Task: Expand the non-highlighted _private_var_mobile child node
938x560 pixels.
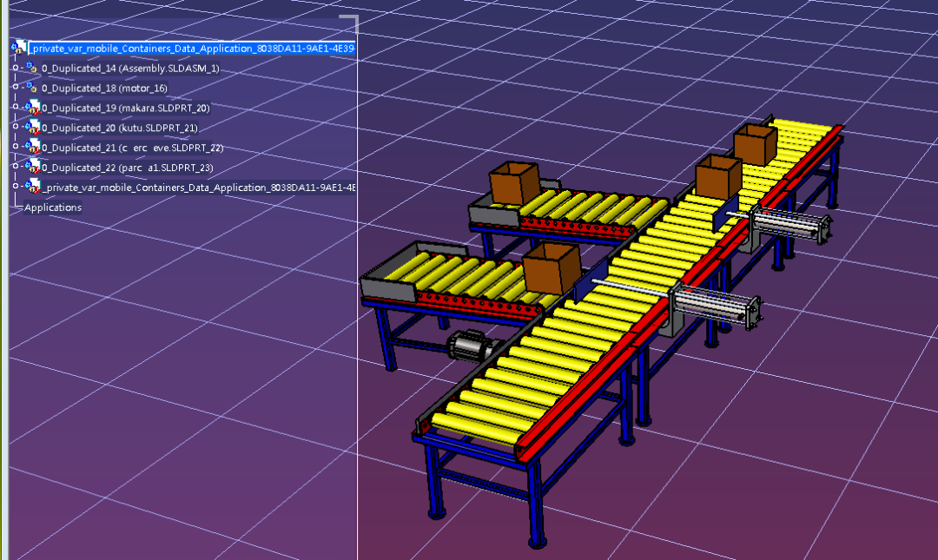Action: pos(16,186)
